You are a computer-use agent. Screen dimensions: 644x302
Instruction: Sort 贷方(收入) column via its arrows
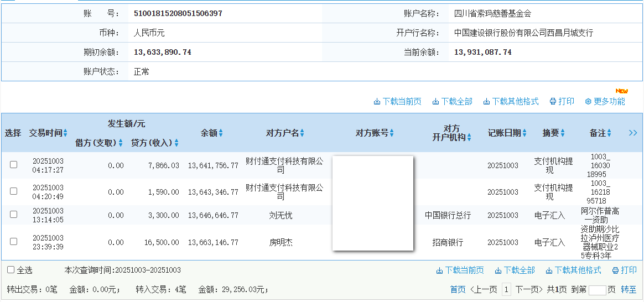176,143
